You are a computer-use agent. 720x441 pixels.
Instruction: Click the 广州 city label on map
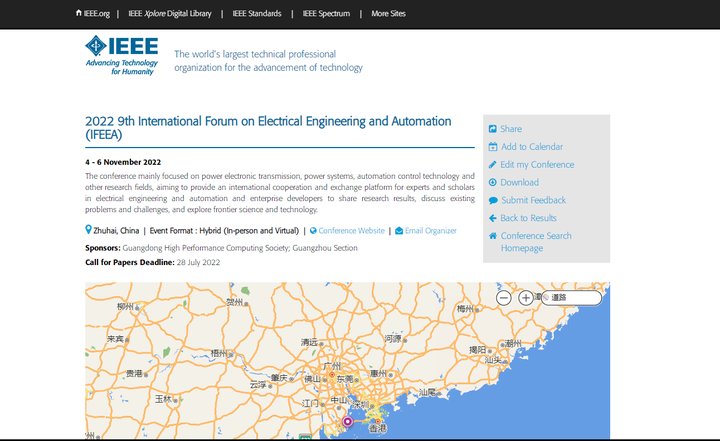[x=332, y=366]
